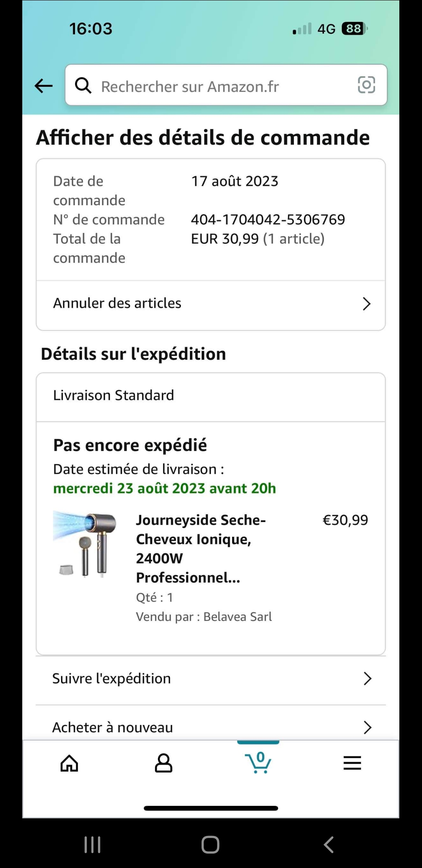
Task: Open the shopping cart icon
Action: (x=258, y=762)
